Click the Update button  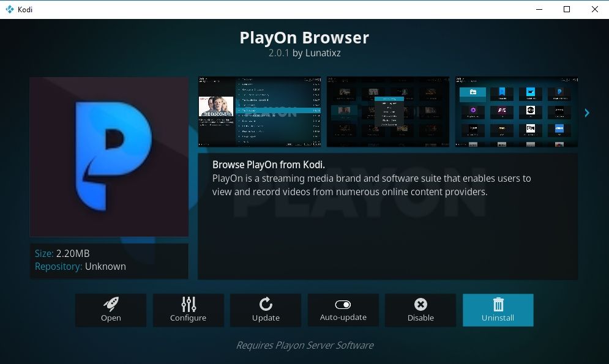pos(266,310)
